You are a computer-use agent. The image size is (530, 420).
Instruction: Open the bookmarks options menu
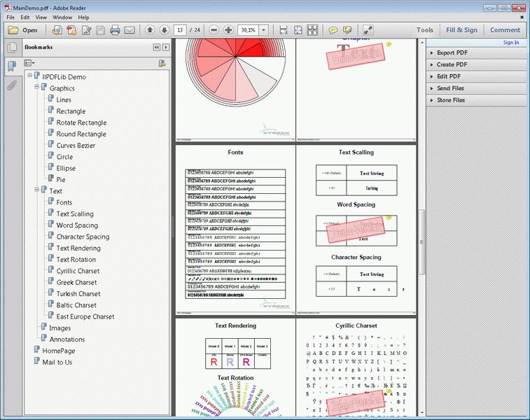[29, 63]
